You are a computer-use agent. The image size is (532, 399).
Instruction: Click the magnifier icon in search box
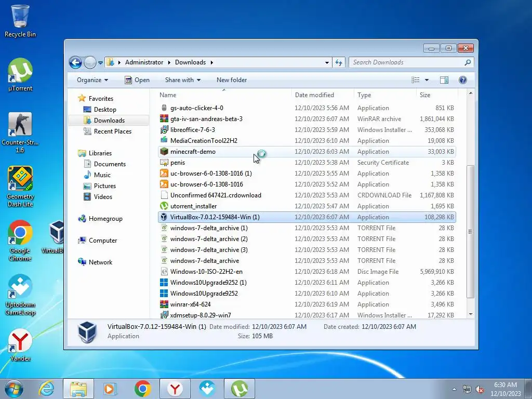click(x=468, y=62)
